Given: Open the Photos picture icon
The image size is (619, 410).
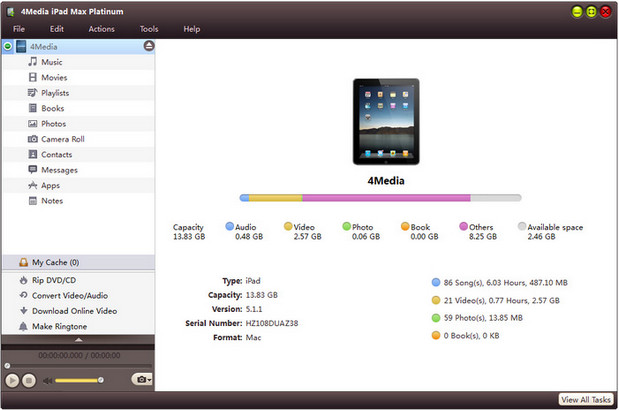Looking at the screenshot, I should click(x=33, y=124).
